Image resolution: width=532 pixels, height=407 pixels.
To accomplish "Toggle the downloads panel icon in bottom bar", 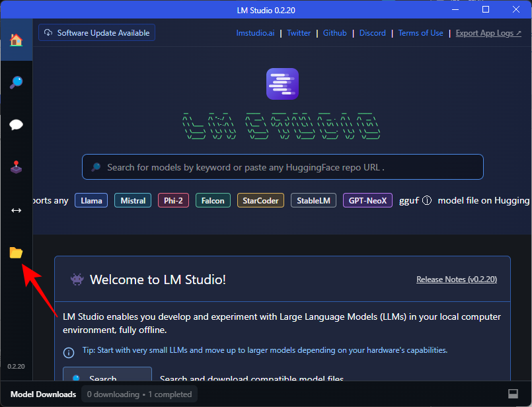I will tap(513, 394).
